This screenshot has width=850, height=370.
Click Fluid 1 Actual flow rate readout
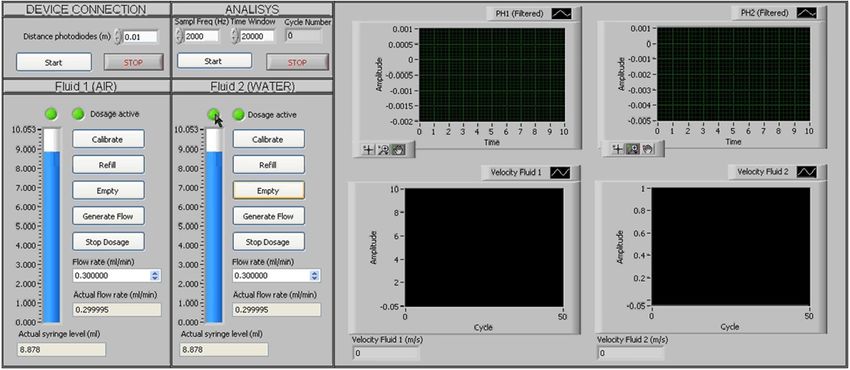117,310
